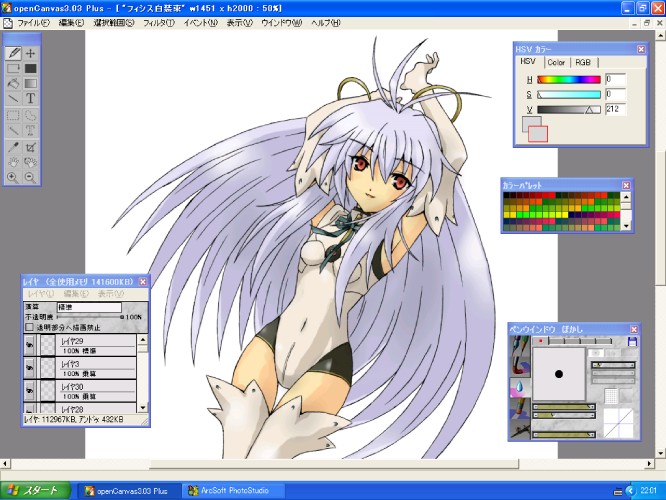This screenshot has width=666, height=500.
Task: Open the 表示 menu in layer panel
Action: [110, 294]
